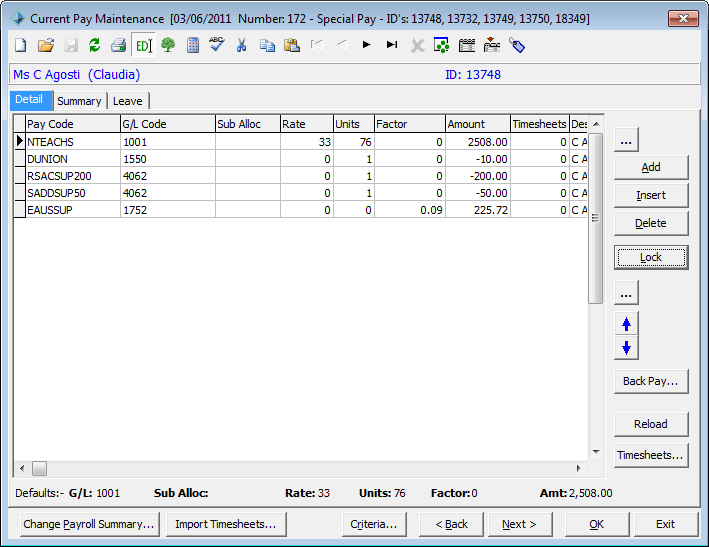Switch to the Summary tab
This screenshot has width=709, height=547.
pos(80,101)
